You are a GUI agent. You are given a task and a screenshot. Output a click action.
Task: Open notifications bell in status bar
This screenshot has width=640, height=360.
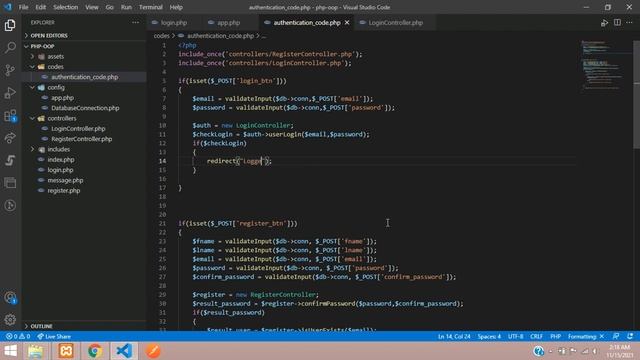coord(630,336)
